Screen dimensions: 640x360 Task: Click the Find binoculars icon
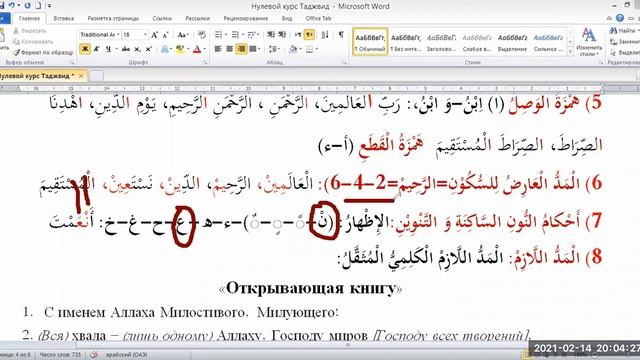pyautogui.click(x=613, y=31)
